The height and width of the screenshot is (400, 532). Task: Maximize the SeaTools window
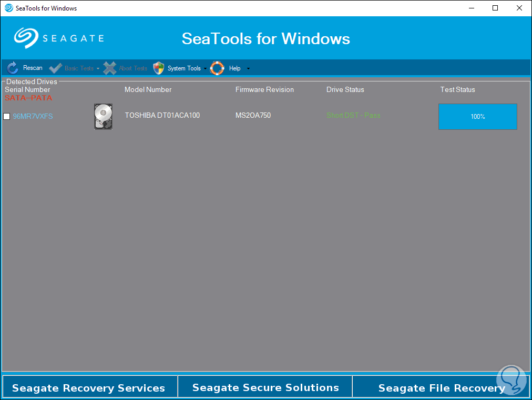(x=495, y=8)
